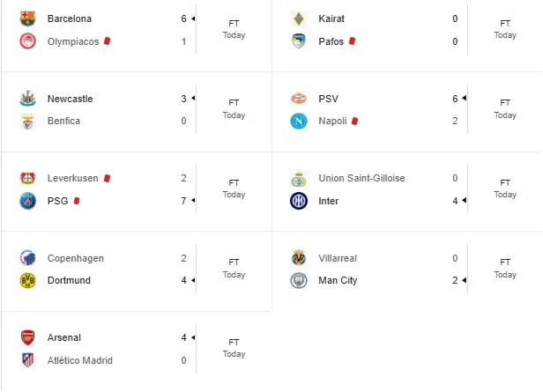
Task: Click the red card beside Olympiacos
Action: pos(108,41)
